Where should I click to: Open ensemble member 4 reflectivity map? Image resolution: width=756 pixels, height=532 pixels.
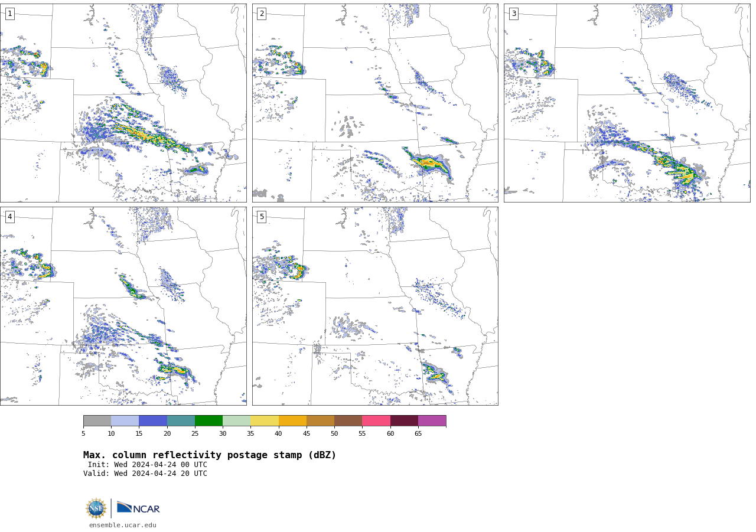tap(123, 306)
